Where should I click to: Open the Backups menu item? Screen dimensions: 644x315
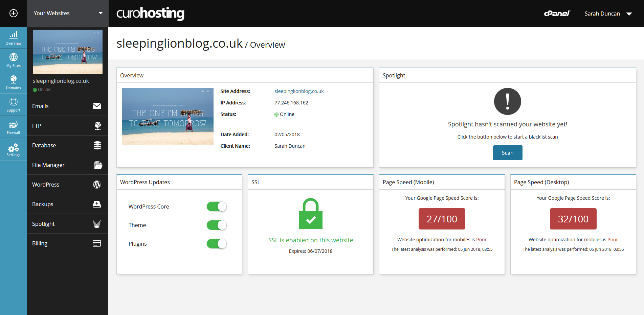tap(68, 204)
